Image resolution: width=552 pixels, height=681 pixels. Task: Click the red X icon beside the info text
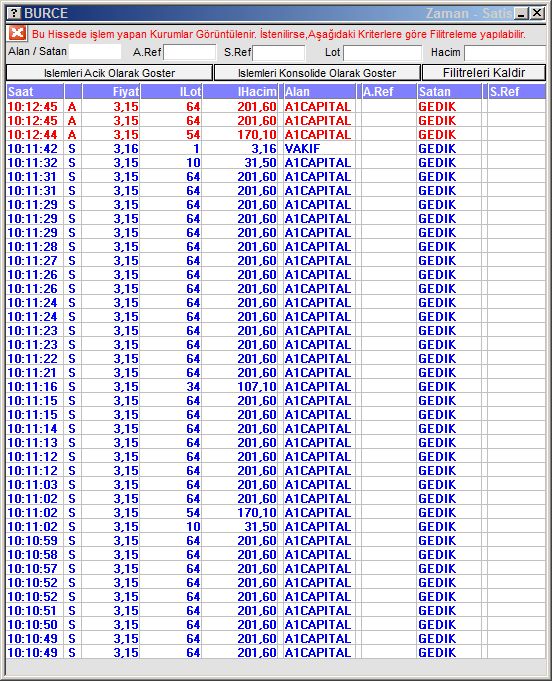click(17, 33)
